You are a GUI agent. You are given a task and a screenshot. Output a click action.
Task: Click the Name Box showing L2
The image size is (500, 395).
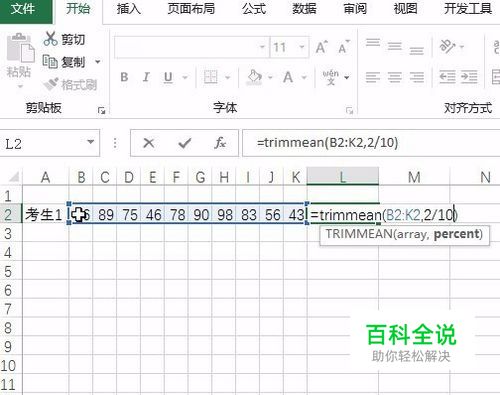(x=43, y=143)
